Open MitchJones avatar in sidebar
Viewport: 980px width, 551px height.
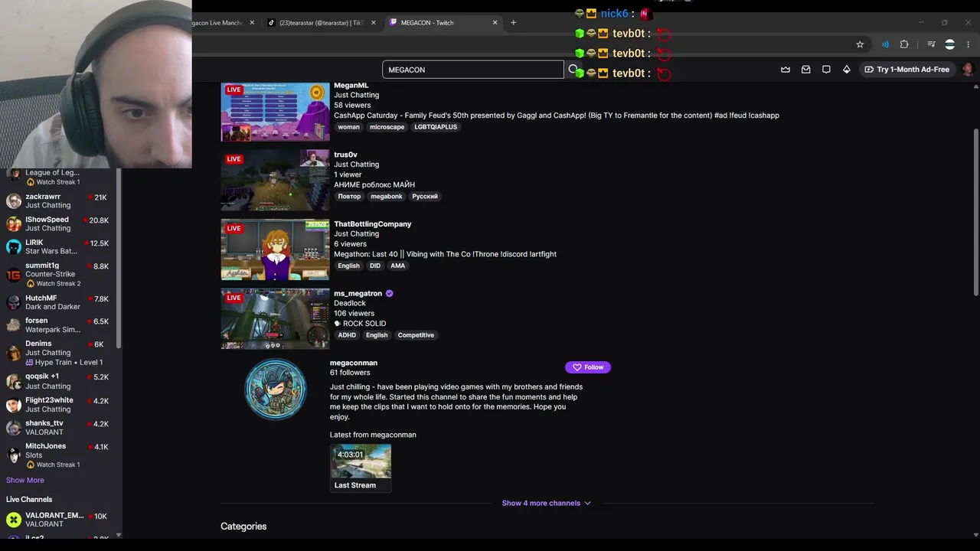(14, 455)
